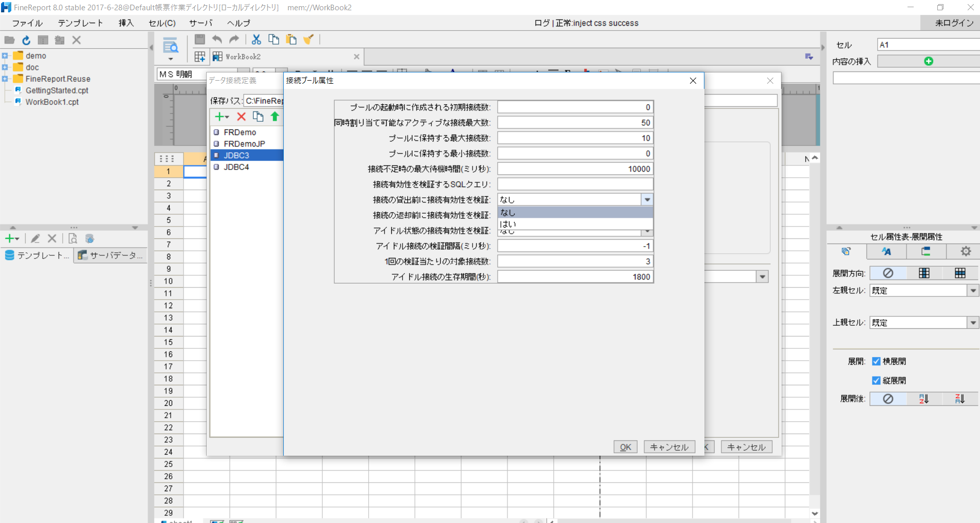
Task: Close the WorkBook2 tab
Action: 356,57
